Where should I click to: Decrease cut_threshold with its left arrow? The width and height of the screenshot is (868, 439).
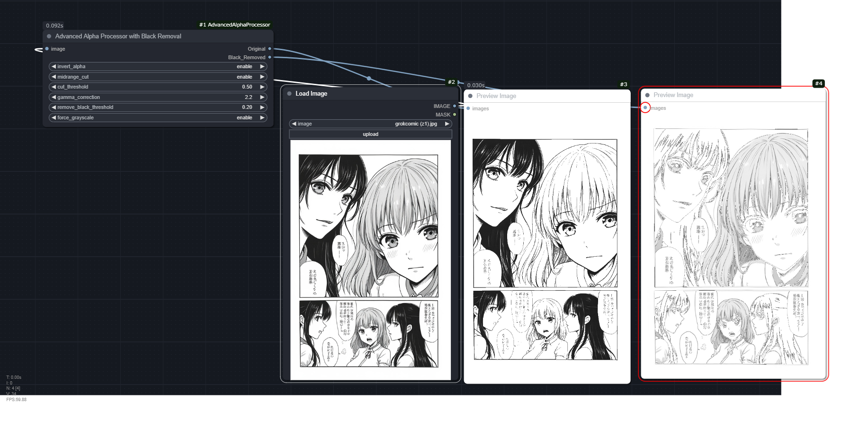54,87
